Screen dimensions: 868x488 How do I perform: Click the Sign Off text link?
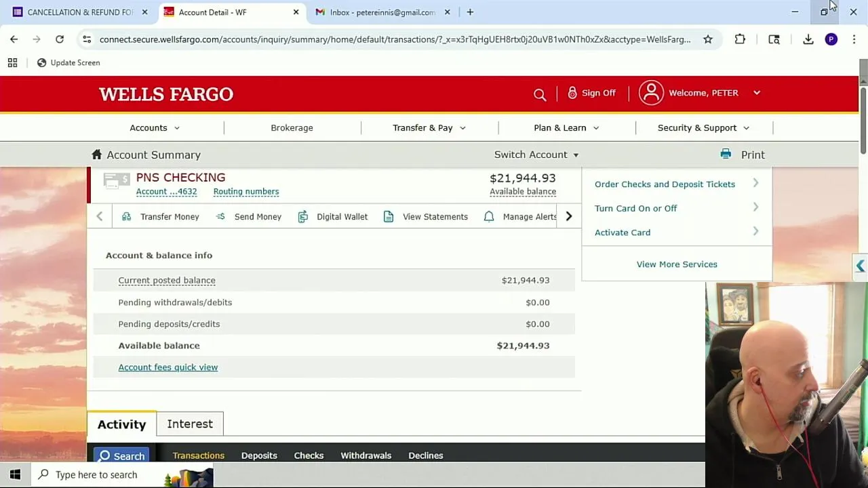pyautogui.click(x=599, y=93)
